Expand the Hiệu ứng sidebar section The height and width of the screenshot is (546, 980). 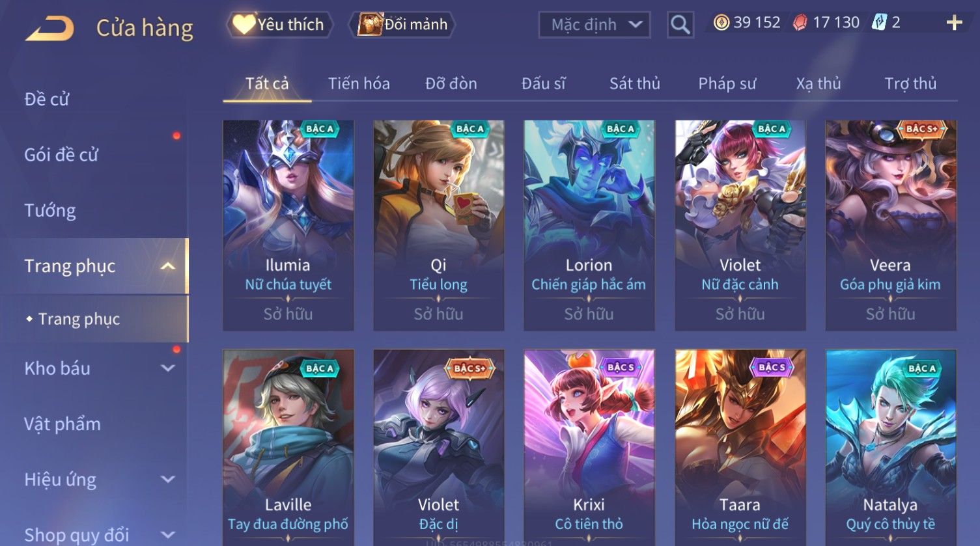(x=167, y=479)
